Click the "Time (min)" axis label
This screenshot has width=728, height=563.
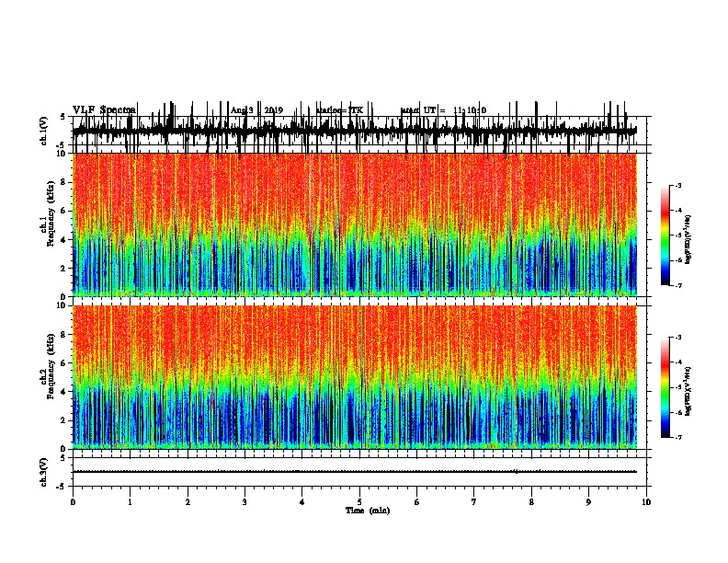point(368,511)
